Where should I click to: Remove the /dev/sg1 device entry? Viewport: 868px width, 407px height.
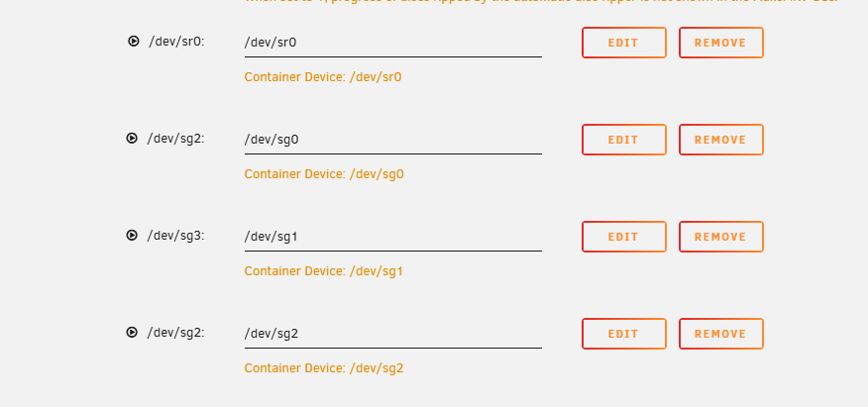pos(721,237)
